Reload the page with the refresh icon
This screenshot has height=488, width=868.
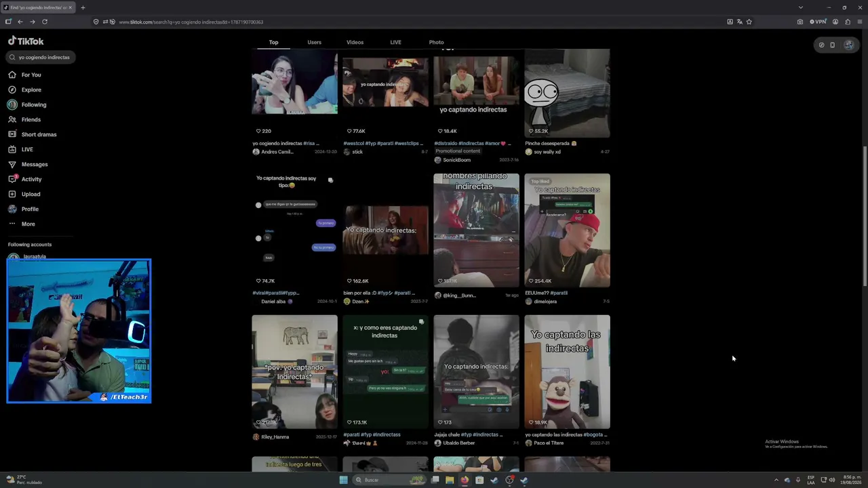[45, 22]
